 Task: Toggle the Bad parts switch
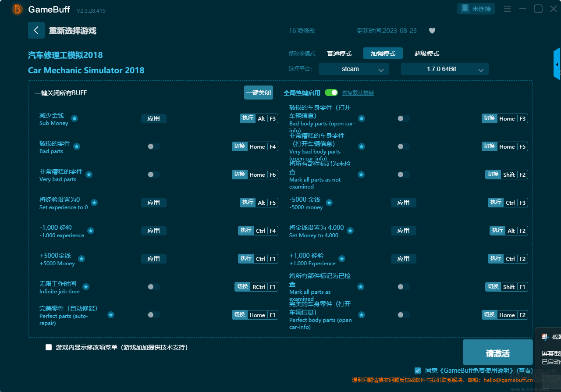coord(154,146)
